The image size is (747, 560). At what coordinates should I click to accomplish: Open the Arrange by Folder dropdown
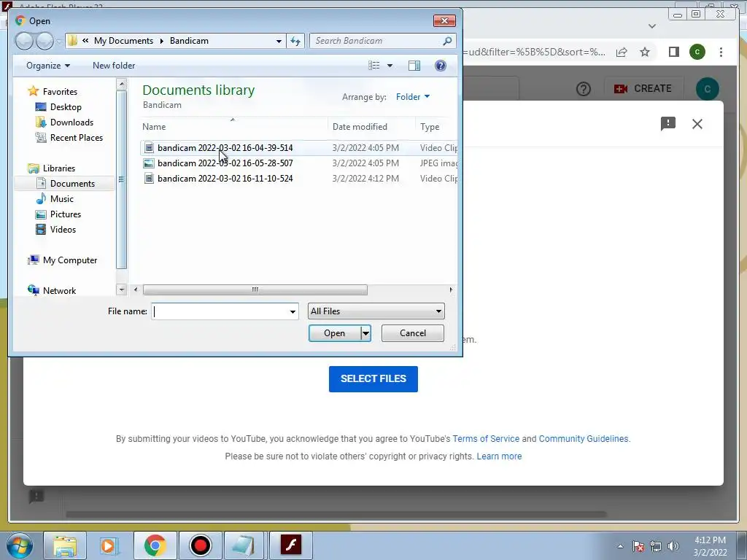[x=413, y=97]
